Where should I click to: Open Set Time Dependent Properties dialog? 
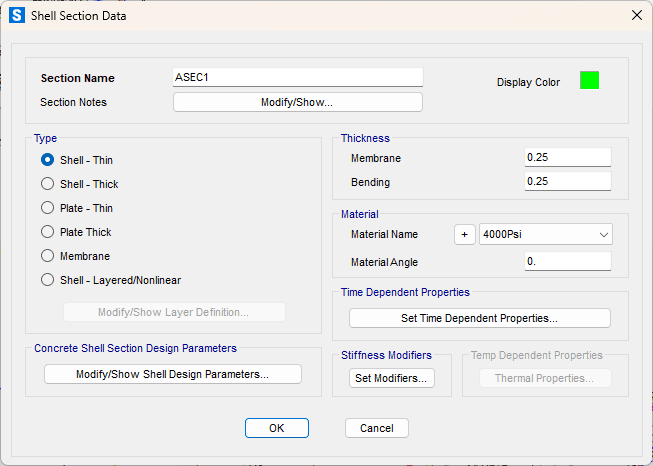[480, 318]
